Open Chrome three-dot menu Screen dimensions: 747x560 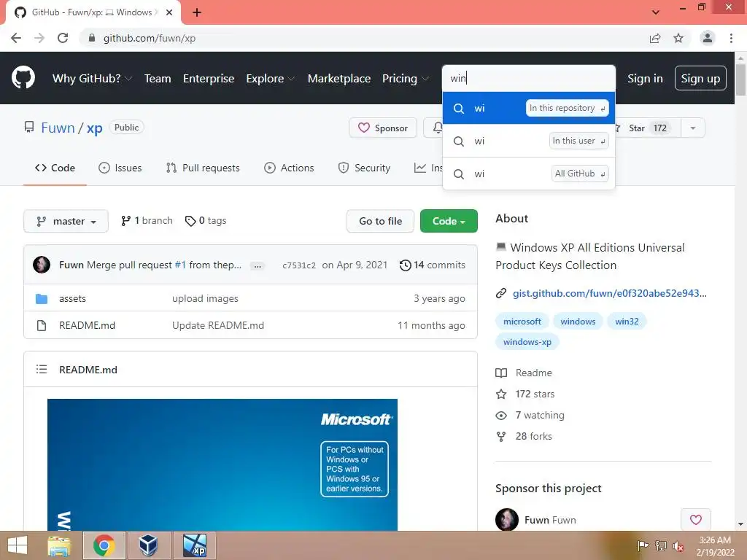(731, 38)
